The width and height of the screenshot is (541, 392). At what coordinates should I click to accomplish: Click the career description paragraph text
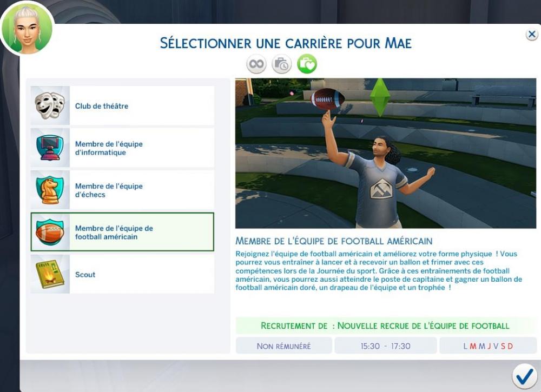point(379,271)
